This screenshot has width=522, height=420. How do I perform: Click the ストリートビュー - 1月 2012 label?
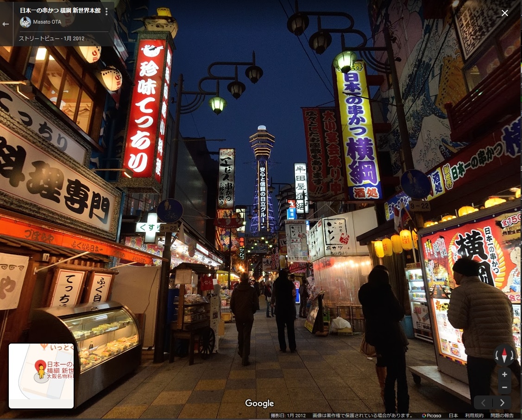tap(51, 38)
